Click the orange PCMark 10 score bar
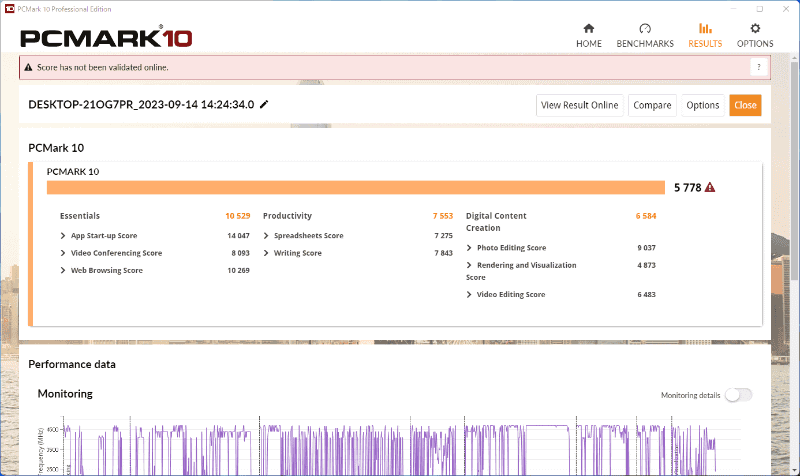The image size is (800, 476). click(356, 188)
